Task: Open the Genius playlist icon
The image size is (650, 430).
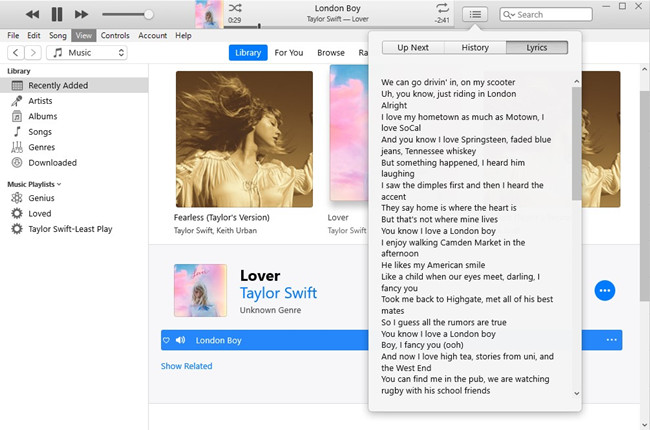Action: (17, 198)
